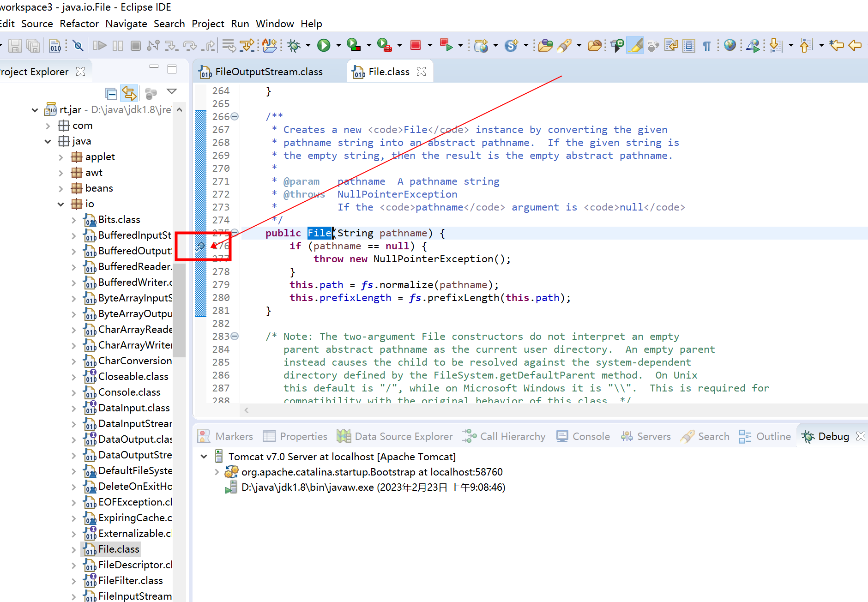This screenshot has height=602, width=868.
Task: Click the Drop to Frame icon
Action: click(x=229, y=45)
